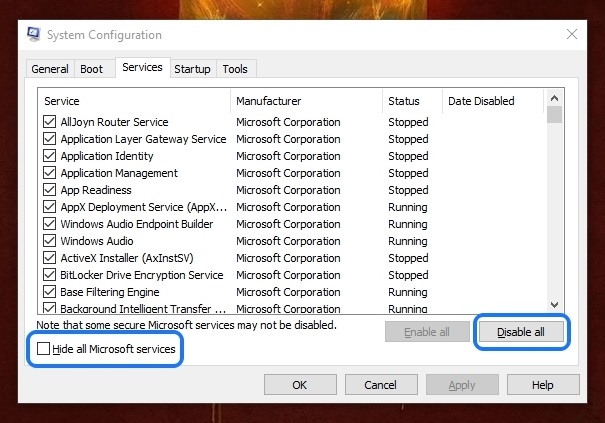
Task: Click Stopped status of ActiveX Installer
Action: point(408,258)
